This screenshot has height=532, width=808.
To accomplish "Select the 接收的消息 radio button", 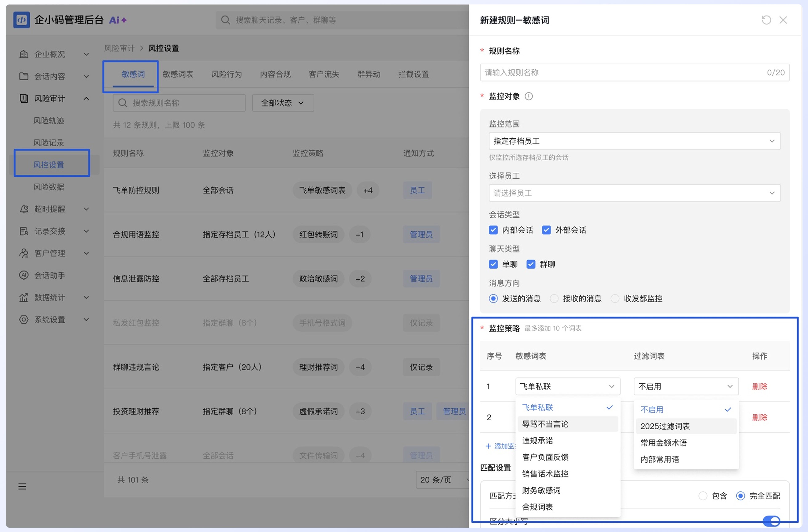I will 554,299.
